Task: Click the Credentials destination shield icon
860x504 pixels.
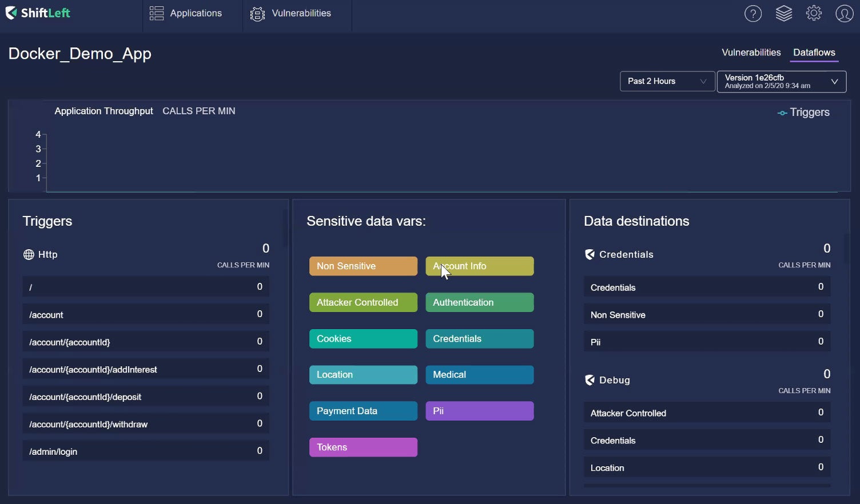Action: point(590,254)
